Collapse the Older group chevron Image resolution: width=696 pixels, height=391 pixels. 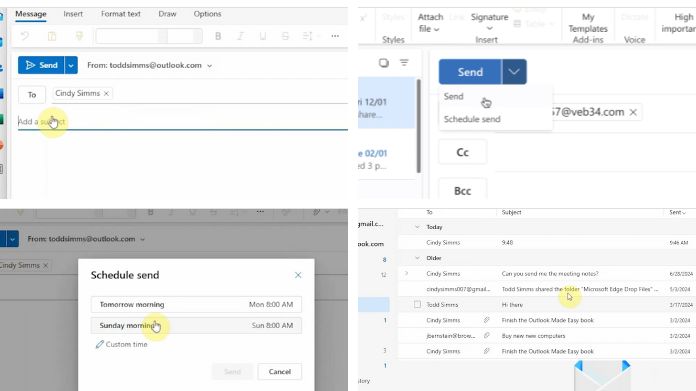coord(417,258)
